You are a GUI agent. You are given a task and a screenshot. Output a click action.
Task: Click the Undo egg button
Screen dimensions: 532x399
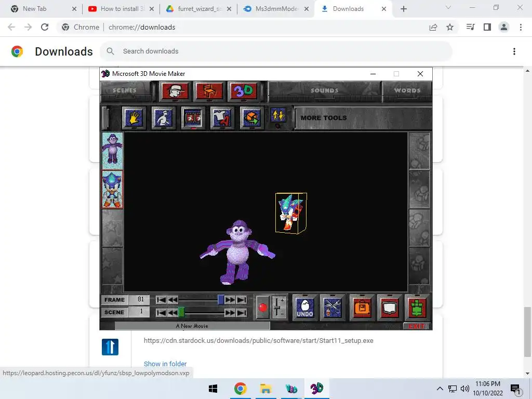point(304,308)
